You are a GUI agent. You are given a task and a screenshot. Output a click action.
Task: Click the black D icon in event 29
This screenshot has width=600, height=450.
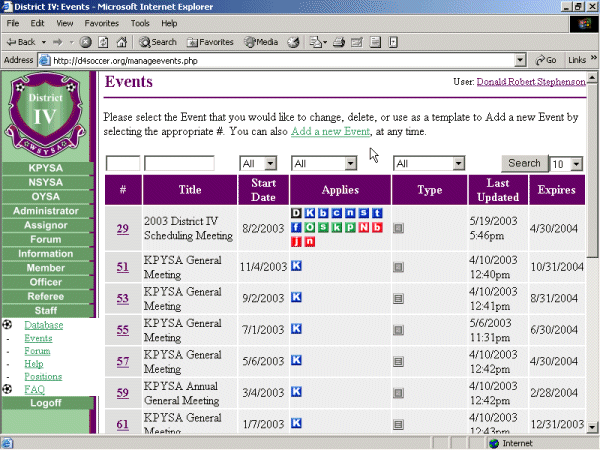pyautogui.click(x=296, y=213)
